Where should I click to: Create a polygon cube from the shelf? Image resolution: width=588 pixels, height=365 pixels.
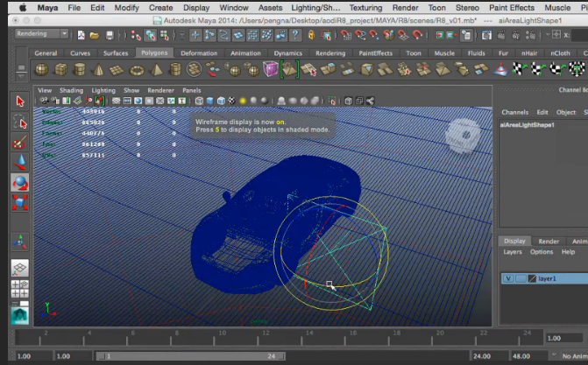click(x=60, y=70)
